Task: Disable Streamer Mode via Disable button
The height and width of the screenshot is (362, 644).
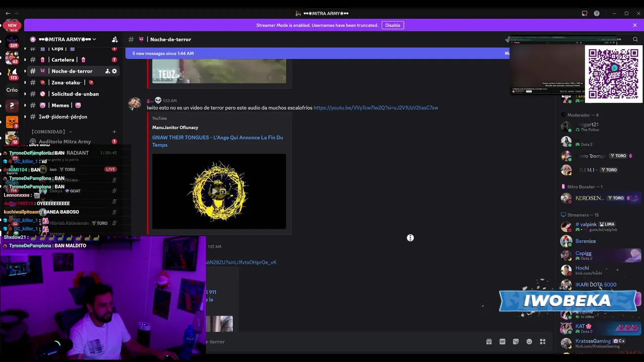Action: point(392,25)
